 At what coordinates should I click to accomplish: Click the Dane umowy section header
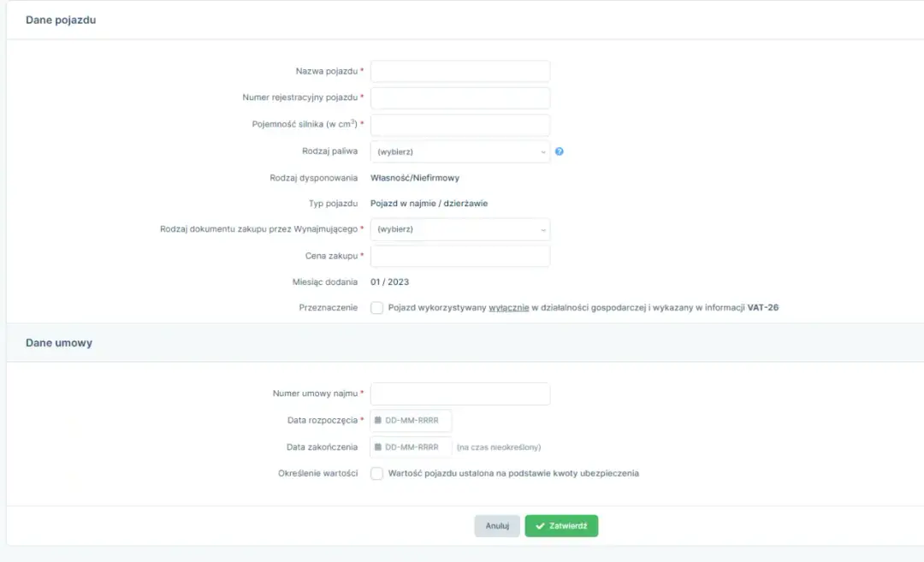(59, 342)
